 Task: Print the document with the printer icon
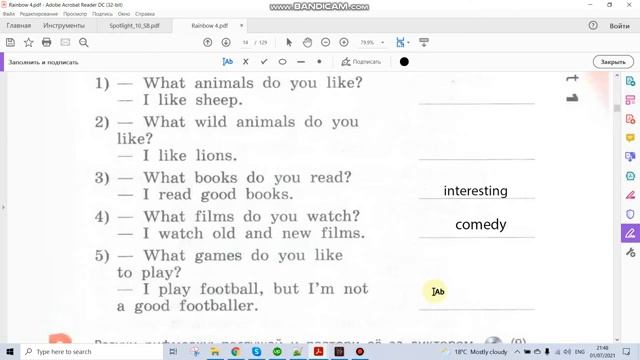[47, 42]
